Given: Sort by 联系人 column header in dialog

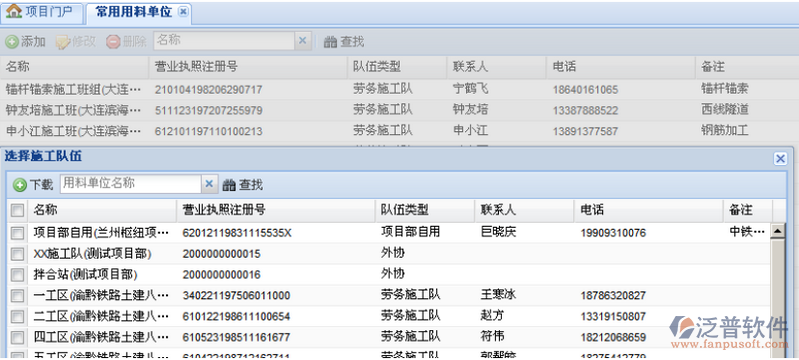Looking at the screenshot, I should coord(524,210).
